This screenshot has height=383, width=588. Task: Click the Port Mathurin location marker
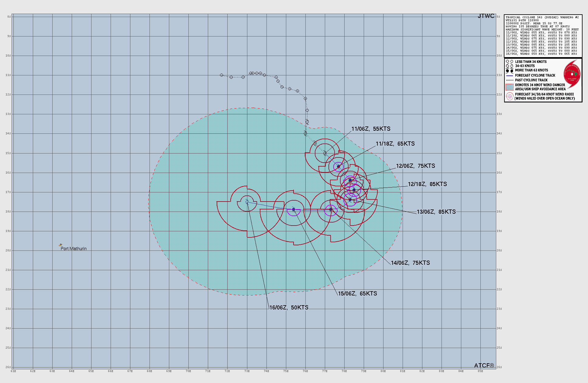click(x=60, y=245)
